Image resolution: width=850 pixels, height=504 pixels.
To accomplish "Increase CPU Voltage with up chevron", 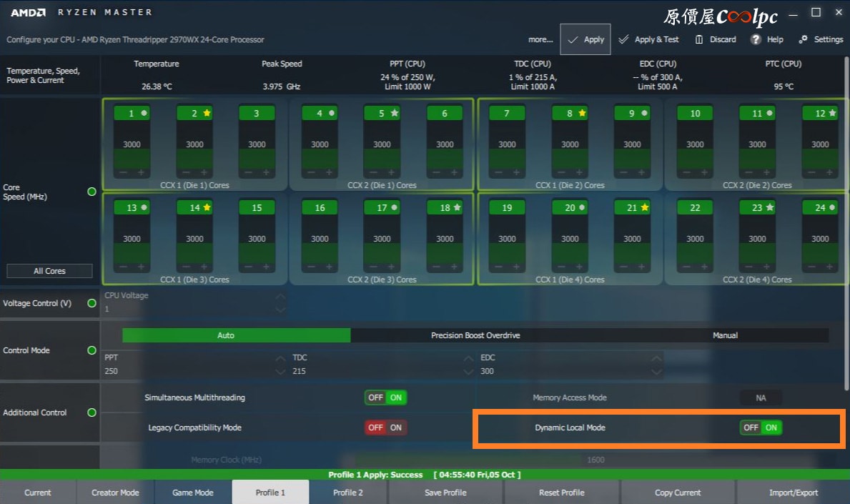I will tap(280, 297).
